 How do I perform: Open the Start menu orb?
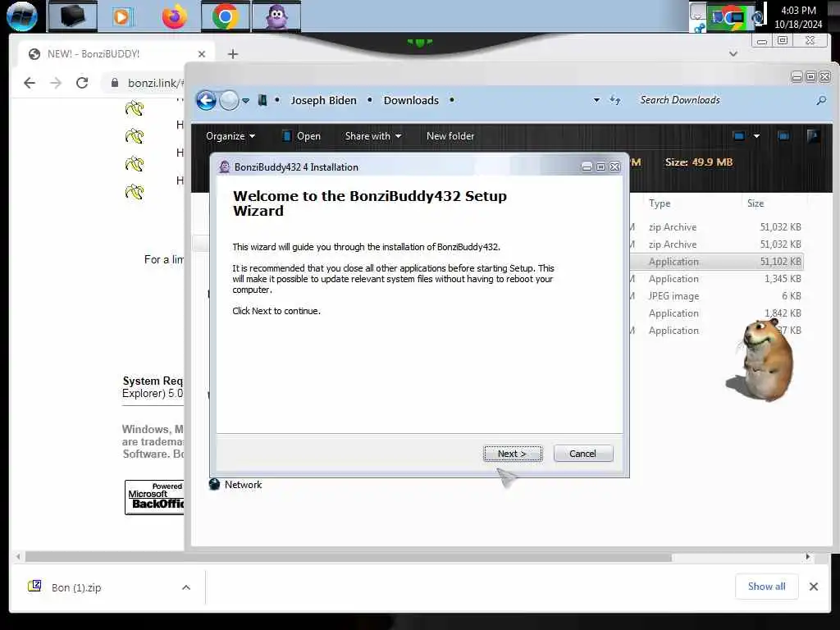point(22,16)
